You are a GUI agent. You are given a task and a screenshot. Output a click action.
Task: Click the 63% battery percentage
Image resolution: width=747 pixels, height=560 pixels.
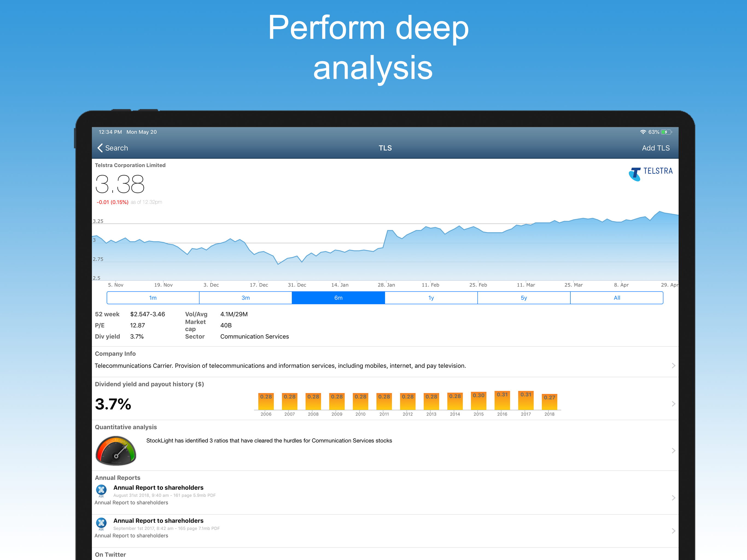[x=653, y=132]
